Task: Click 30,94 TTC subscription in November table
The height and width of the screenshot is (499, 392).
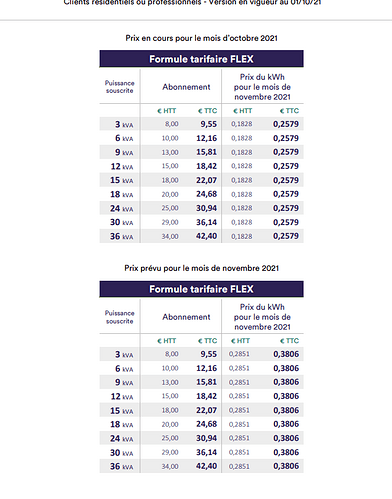Action: [206, 438]
